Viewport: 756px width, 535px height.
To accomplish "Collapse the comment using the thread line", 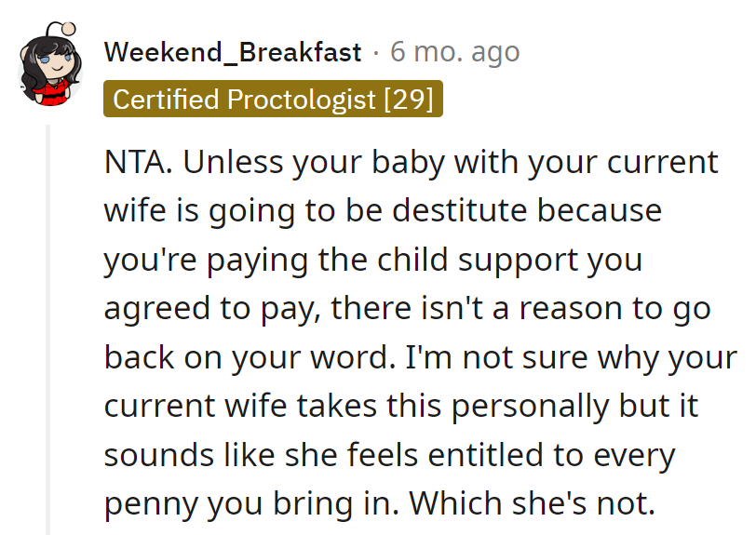I will 47,326.
